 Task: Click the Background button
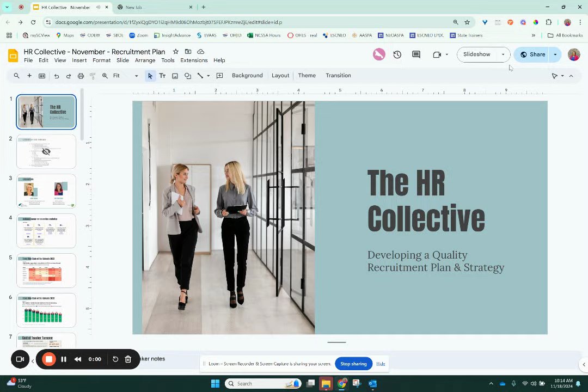(247, 76)
